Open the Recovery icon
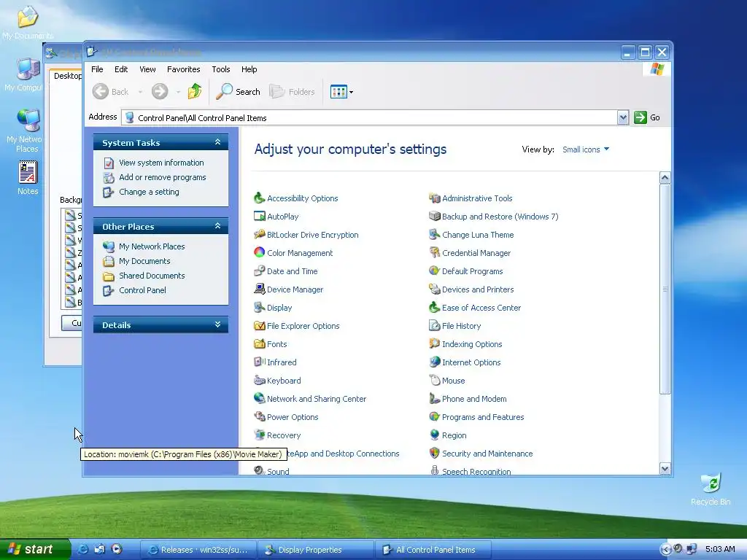The height and width of the screenshot is (560, 747). [259, 435]
